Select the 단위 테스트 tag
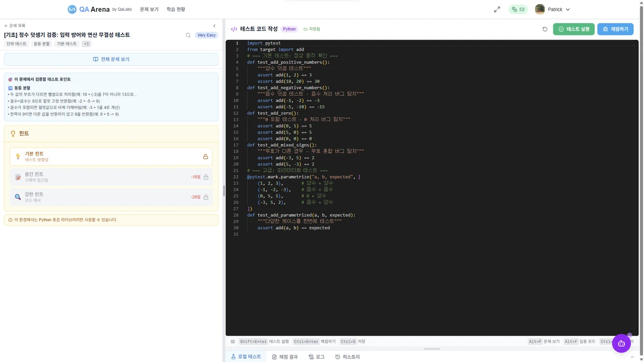The width and height of the screenshot is (644, 362). 17,44
